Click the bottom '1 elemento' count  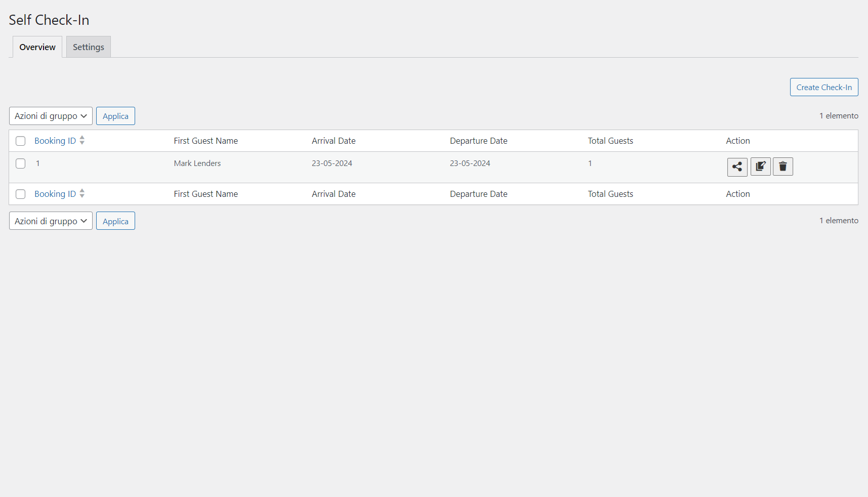coord(839,221)
